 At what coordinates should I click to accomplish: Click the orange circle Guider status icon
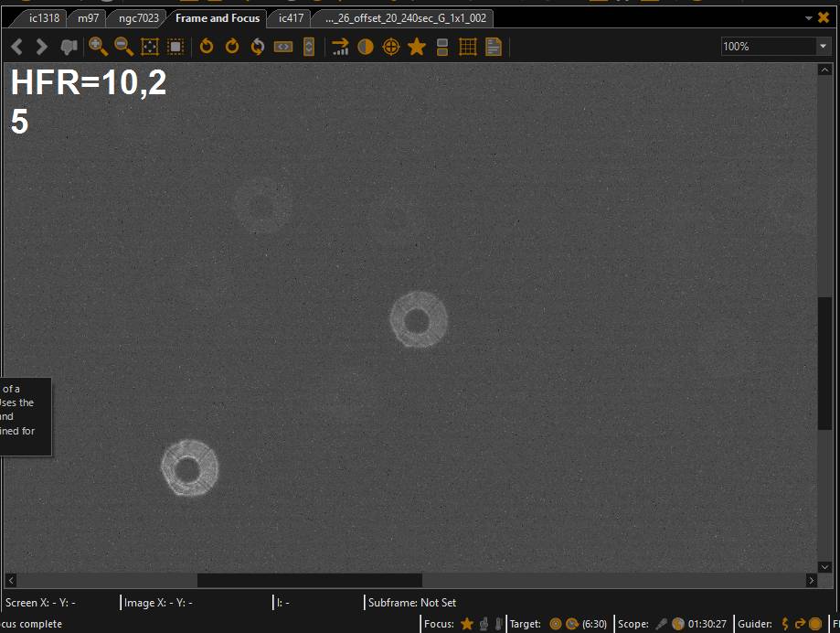coord(814,624)
